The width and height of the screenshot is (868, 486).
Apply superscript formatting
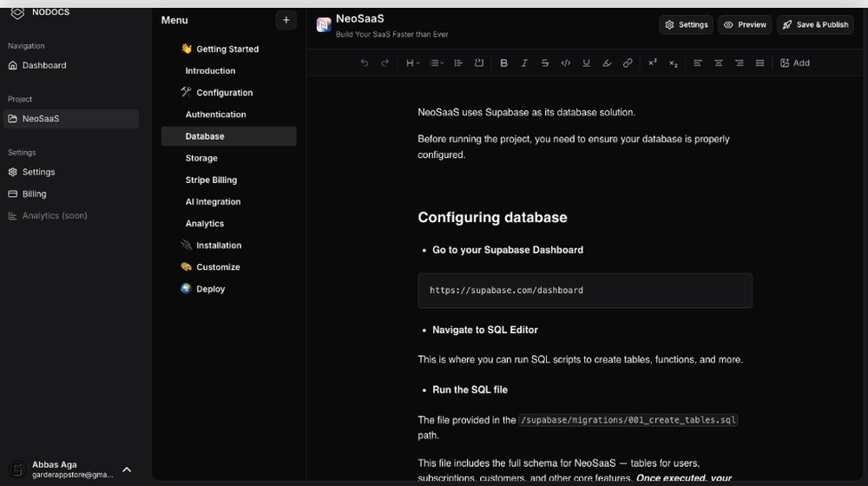pos(653,63)
